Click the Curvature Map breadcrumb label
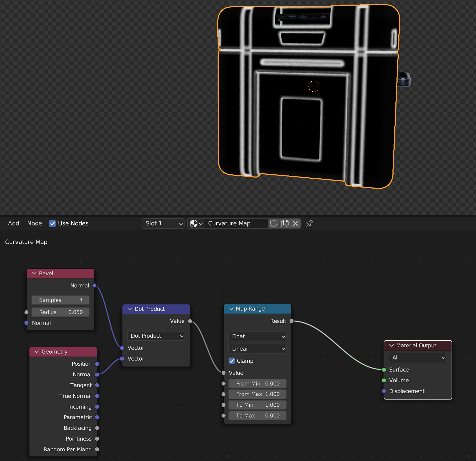This screenshot has height=461, width=476. [x=26, y=242]
